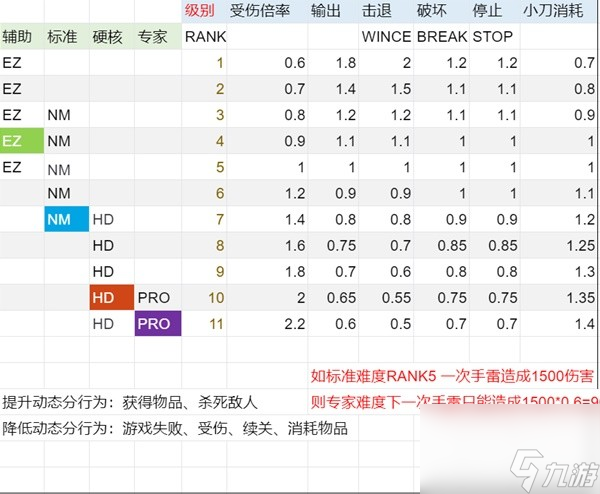Select 输出 value 0.65 in rank 10
The image size is (600, 494).
pyautogui.click(x=333, y=297)
